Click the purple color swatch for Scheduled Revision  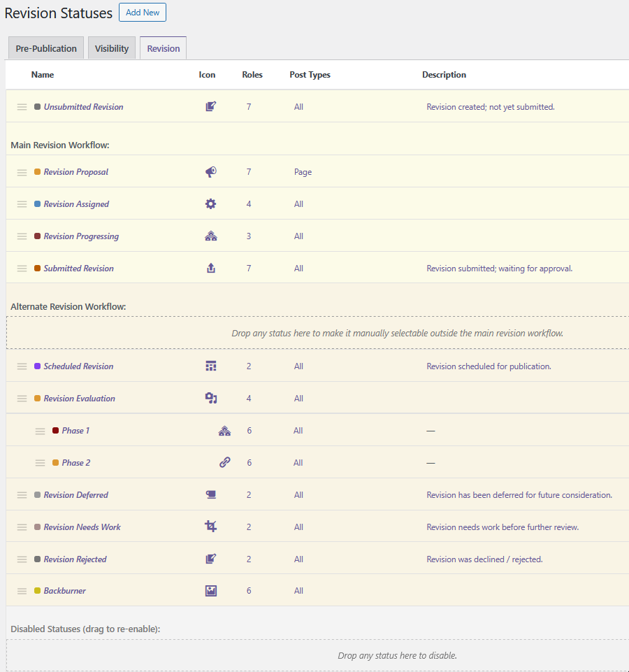37,366
